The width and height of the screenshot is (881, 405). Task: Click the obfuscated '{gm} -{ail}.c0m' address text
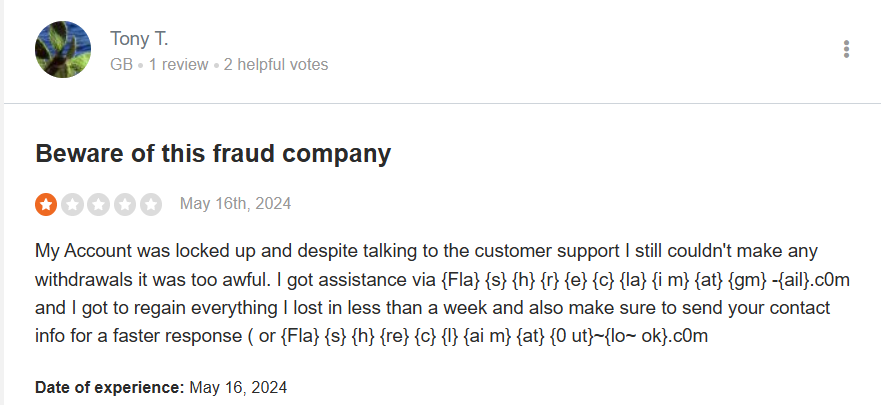(x=789, y=280)
